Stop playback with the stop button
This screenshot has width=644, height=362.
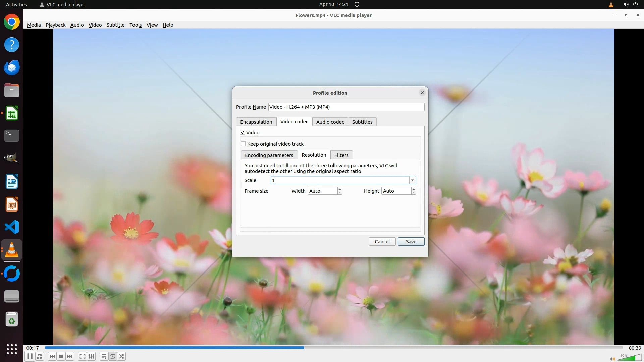(61, 356)
